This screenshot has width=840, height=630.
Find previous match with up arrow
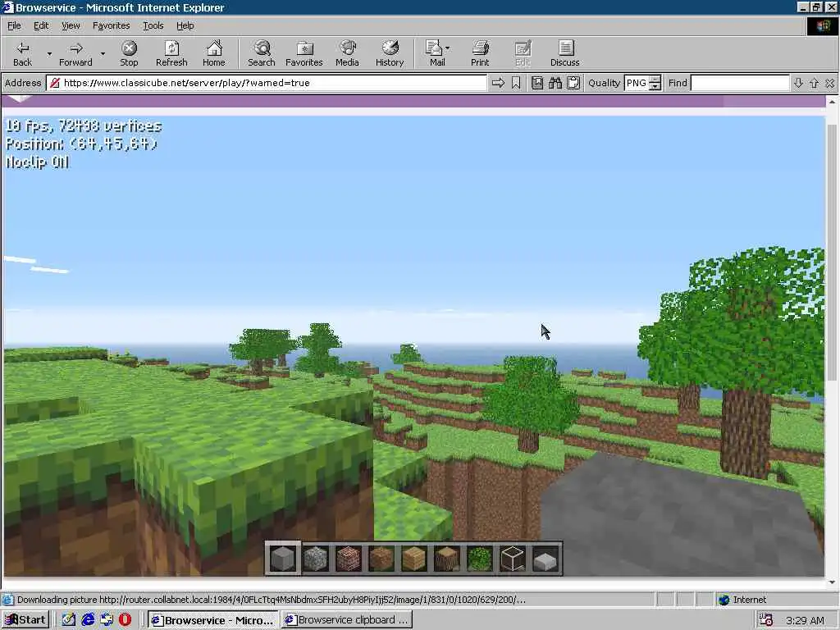tap(814, 83)
